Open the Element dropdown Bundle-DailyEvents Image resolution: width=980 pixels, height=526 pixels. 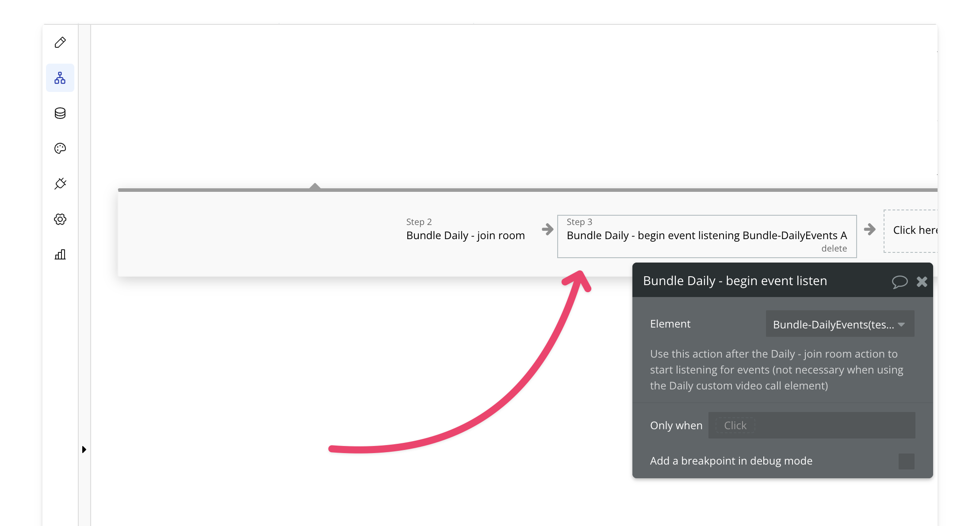840,324
